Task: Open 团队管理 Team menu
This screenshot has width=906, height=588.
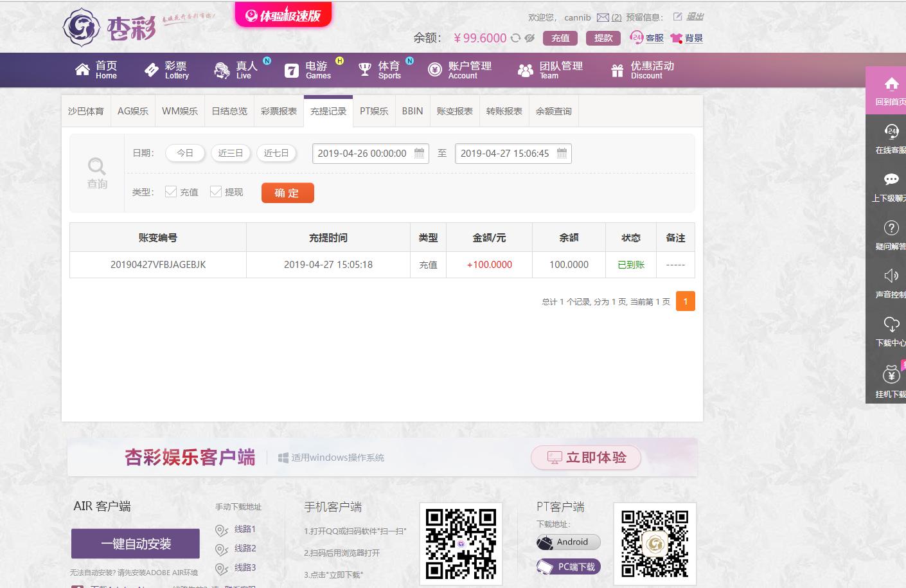Action: point(551,70)
